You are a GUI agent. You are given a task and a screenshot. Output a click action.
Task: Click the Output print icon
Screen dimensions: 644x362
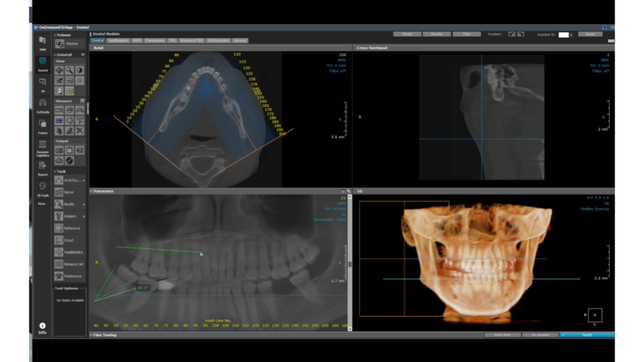(59, 160)
